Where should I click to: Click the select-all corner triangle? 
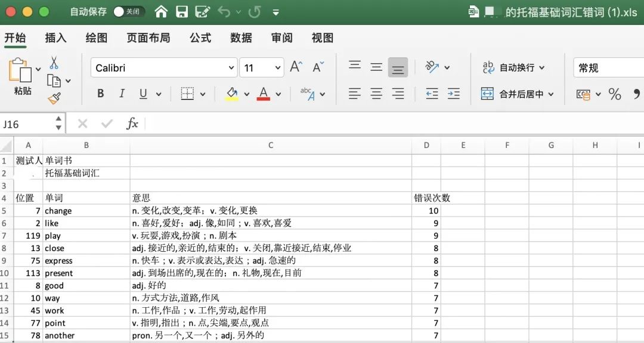pyautogui.click(x=7, y=145)
